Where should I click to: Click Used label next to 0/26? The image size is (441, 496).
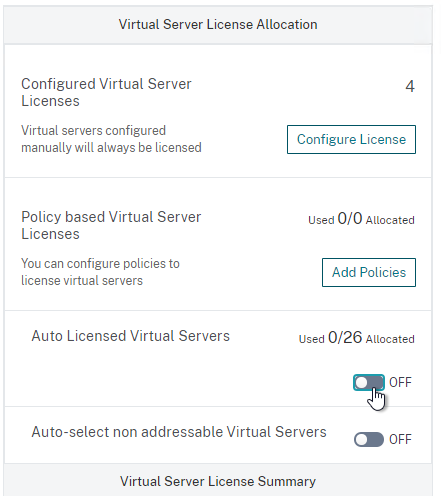coord(312,339)
